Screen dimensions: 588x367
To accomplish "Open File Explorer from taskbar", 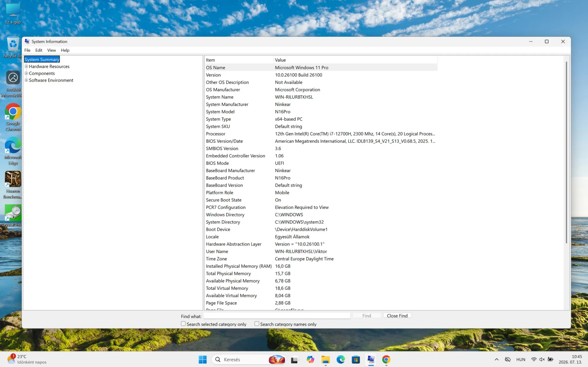I will [x=325, y=359].
